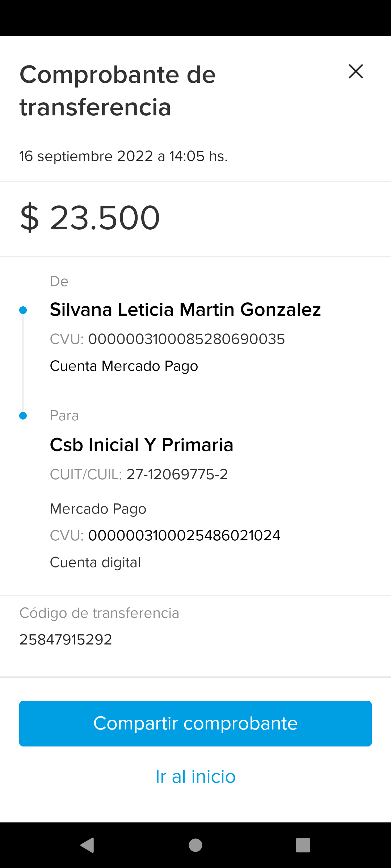391x868 pixels.
Task: Tap the Cuenta Mercado Pago label
Action: point(124,366)
